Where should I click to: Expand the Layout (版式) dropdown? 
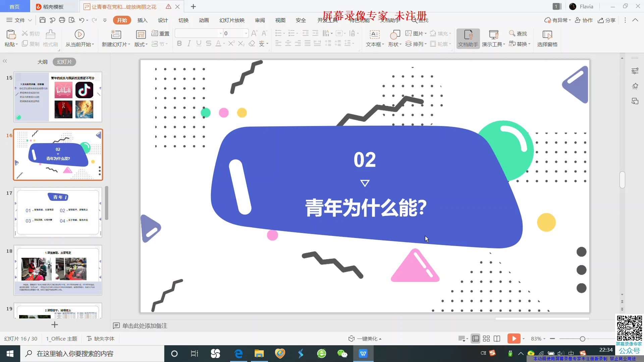coord(146,45)
